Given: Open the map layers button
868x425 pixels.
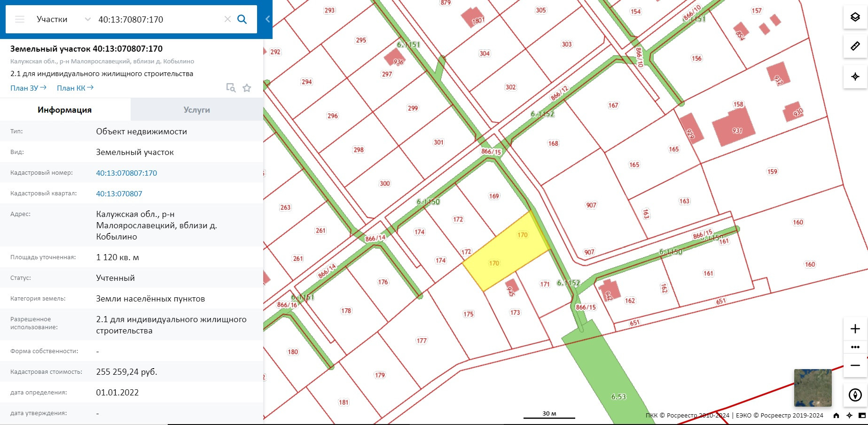Looking at the screenshot, I should [855, 17].
